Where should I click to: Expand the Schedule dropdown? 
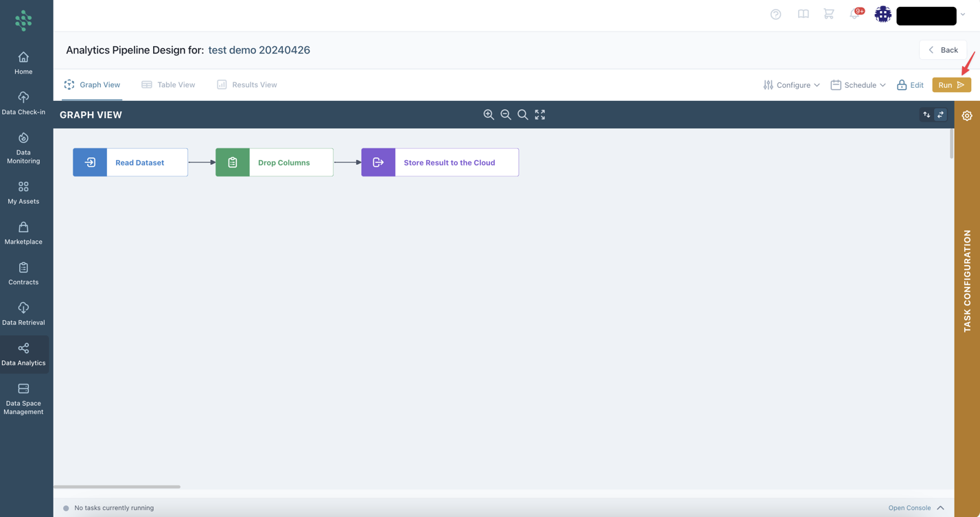click(858, 85)
